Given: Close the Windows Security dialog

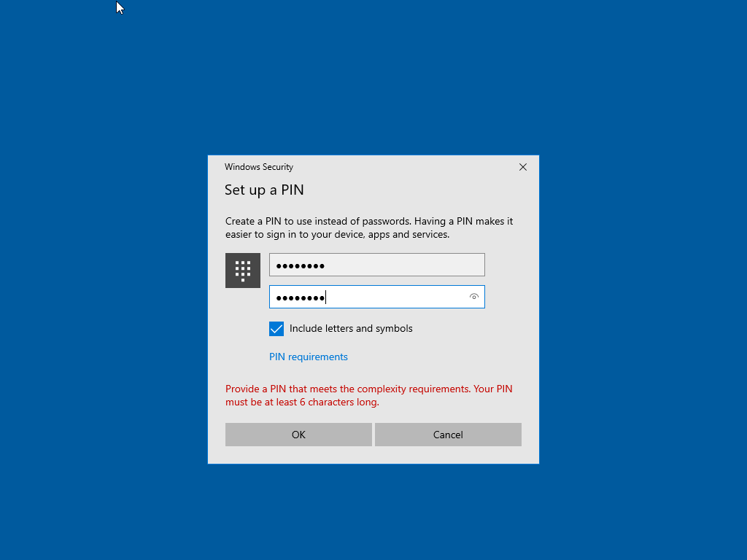Looking at the screenshot, I should pos(522,167).
